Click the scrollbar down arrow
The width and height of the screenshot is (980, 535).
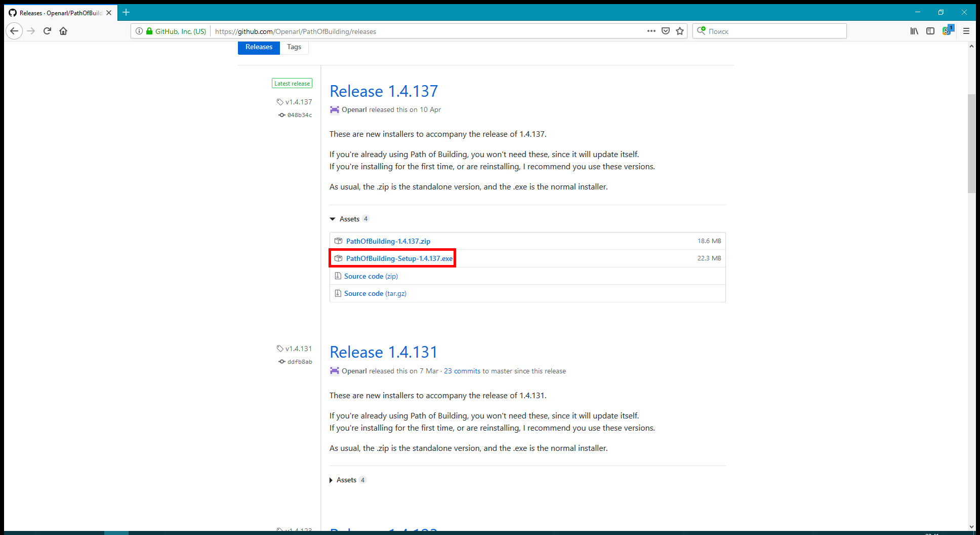[971, 527]
